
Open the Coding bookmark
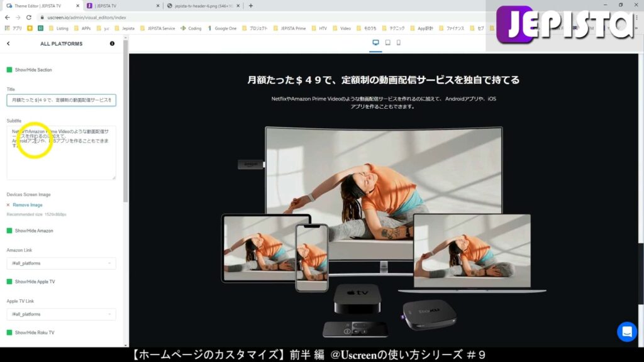(191, 28)
